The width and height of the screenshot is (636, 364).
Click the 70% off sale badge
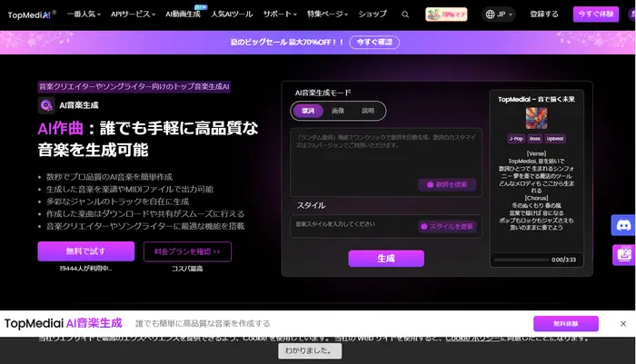pyautogui.click(x=446, y=15)
